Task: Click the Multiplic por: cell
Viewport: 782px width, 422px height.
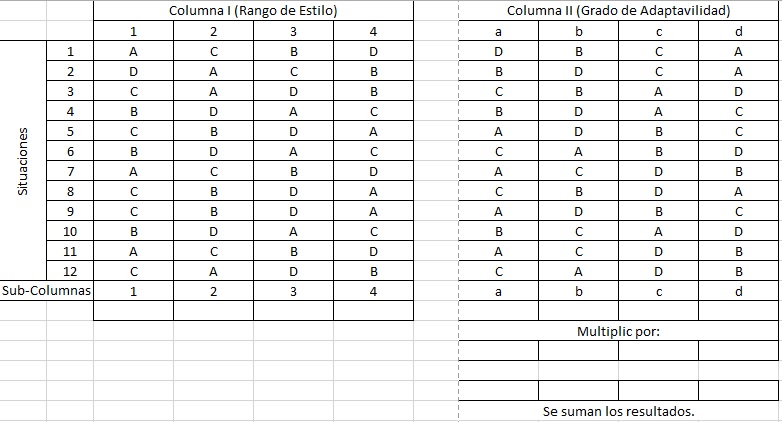Action: [618, 331]
